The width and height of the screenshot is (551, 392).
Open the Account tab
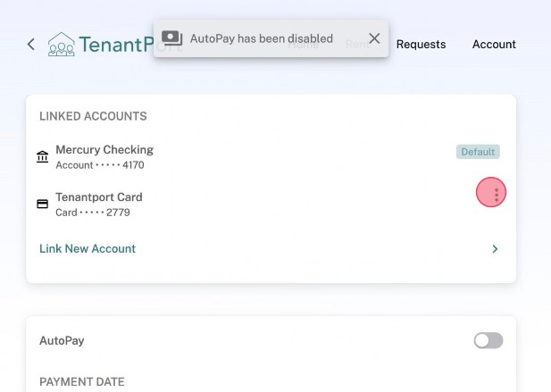494,44
